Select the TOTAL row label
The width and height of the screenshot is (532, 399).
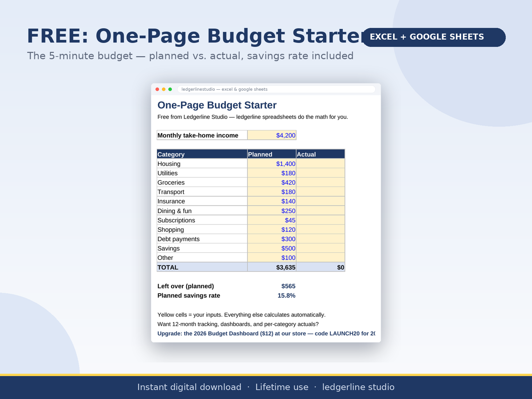(202, 267)
